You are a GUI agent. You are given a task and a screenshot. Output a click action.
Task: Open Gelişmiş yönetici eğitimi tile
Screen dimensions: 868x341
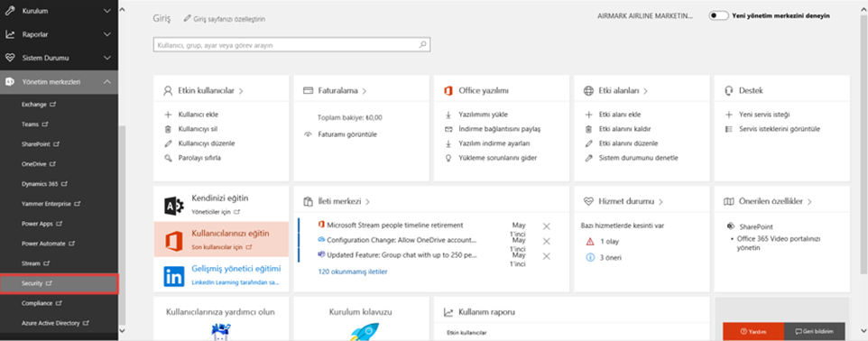221,276
